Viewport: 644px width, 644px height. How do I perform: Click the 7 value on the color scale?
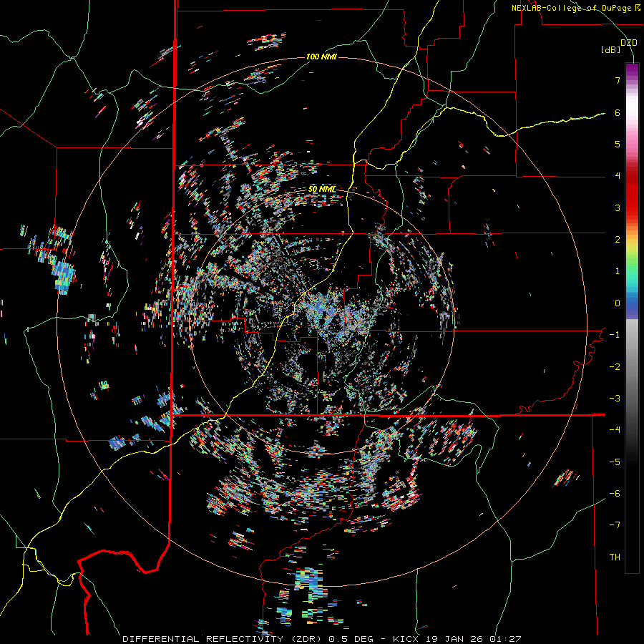tap(618, 80)
